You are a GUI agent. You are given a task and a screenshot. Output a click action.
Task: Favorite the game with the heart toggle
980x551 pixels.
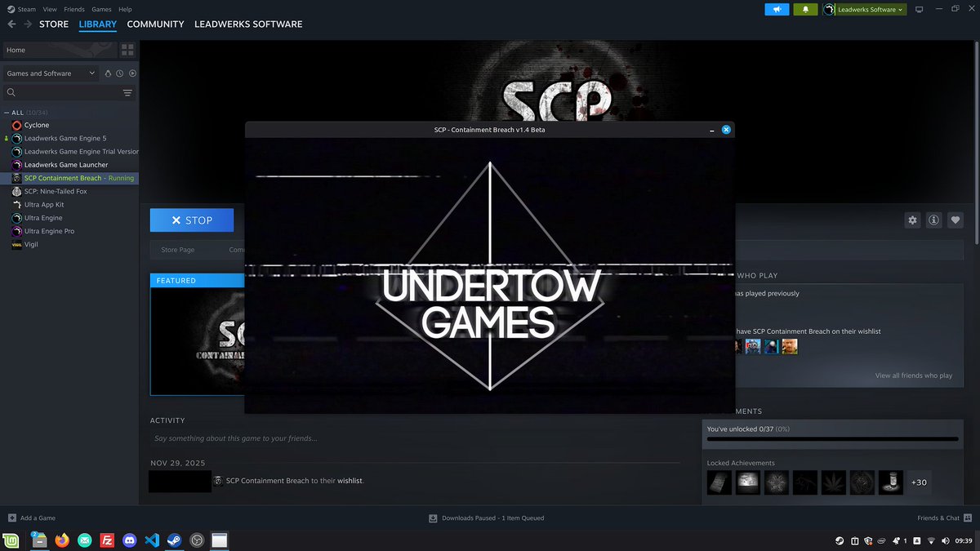click(x=955, y=220)
